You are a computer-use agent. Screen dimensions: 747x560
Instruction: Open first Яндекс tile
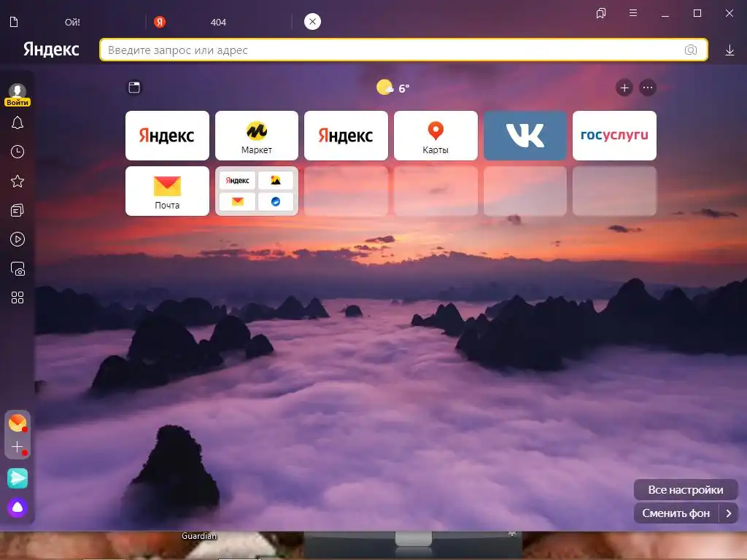[167, 136]
